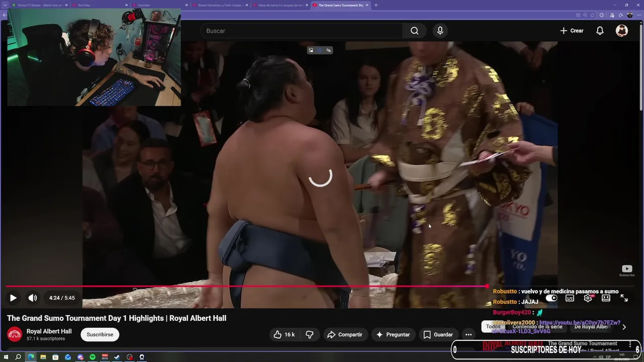Open Royal Albert Hall channel avatar
Image resolution: width=644 pixels, height=362 pixels.
pyautogui.click(x=15, y=334)
